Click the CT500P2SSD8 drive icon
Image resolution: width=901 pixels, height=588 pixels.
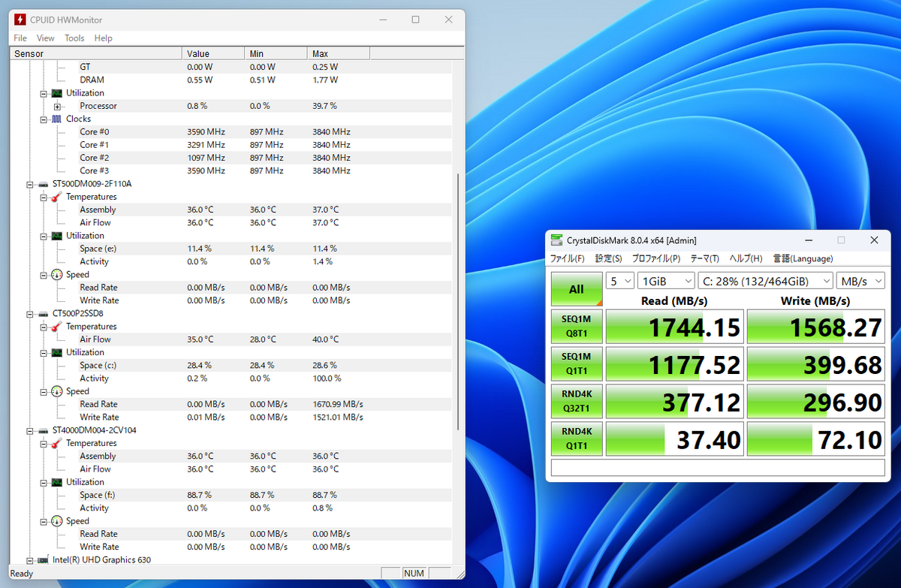pyautogui.click(x=44, y=313)
